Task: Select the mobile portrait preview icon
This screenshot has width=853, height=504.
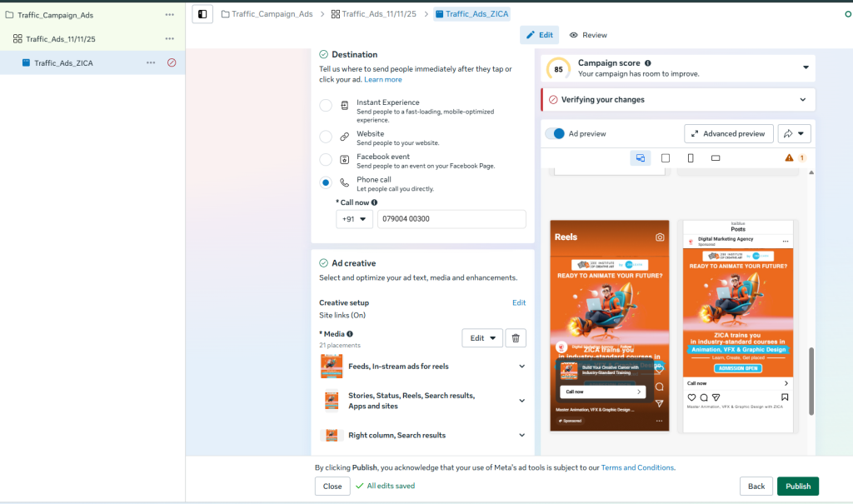Action: [691, 157]
